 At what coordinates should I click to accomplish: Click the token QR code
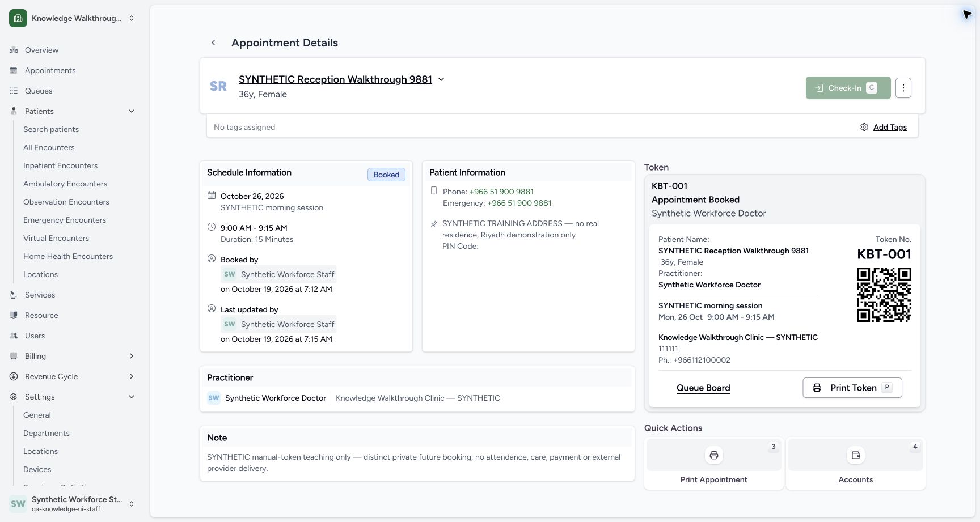(884, 295)
